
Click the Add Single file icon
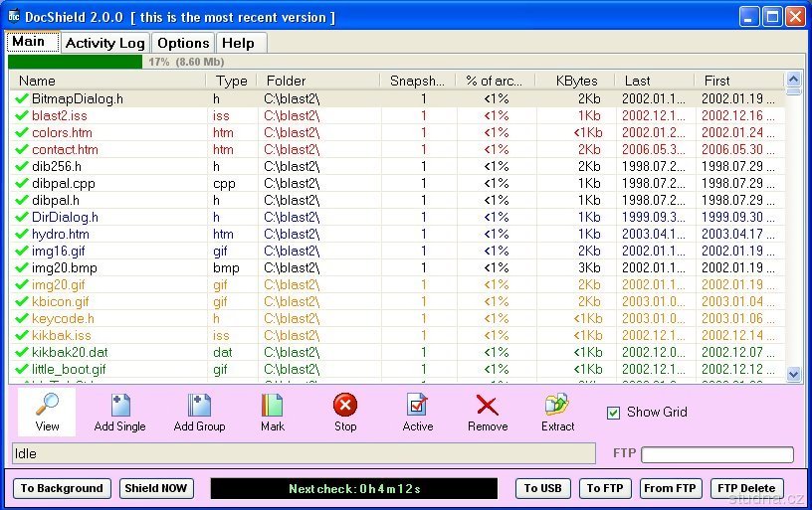click(120, 405)
